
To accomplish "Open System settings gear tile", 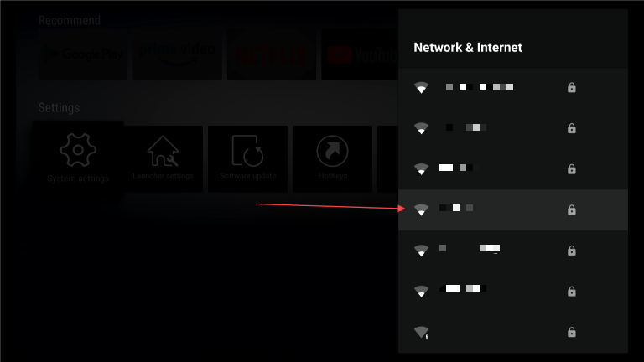I will tap(78, 159).
